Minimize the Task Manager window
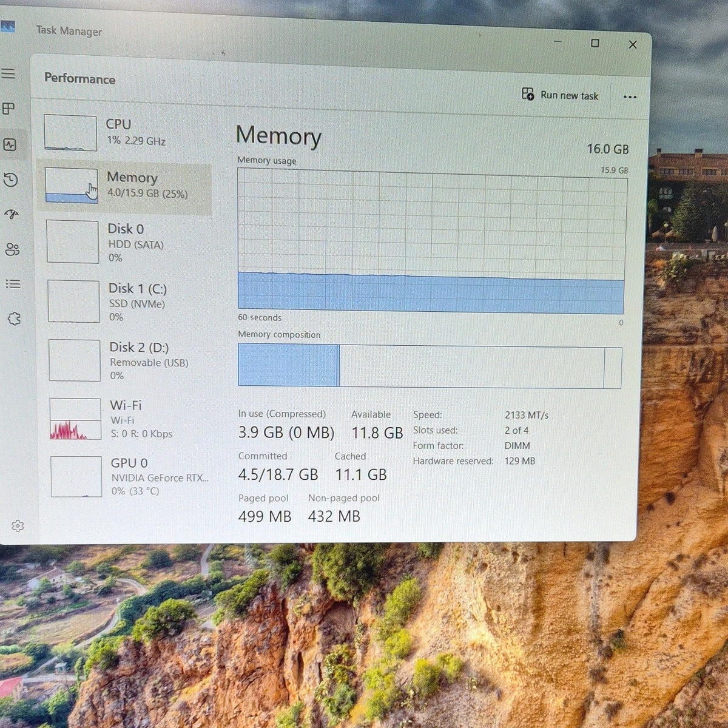The image size is (728, 728). [558, 41]
